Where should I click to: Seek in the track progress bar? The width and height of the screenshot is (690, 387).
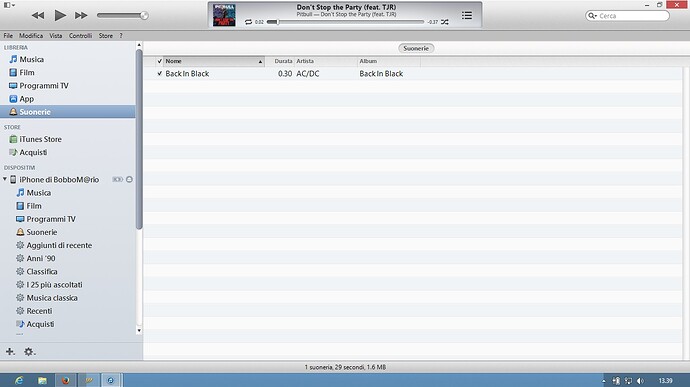[x=345, y=22]
